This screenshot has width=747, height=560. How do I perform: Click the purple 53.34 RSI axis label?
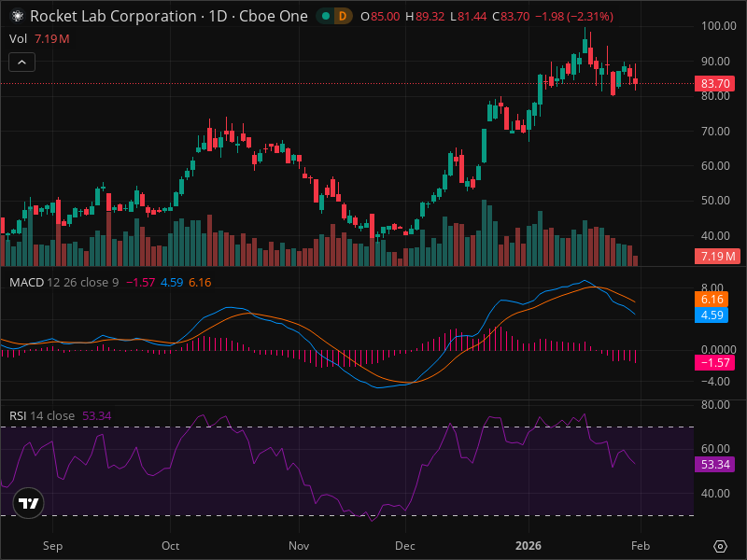pos(714,464)
